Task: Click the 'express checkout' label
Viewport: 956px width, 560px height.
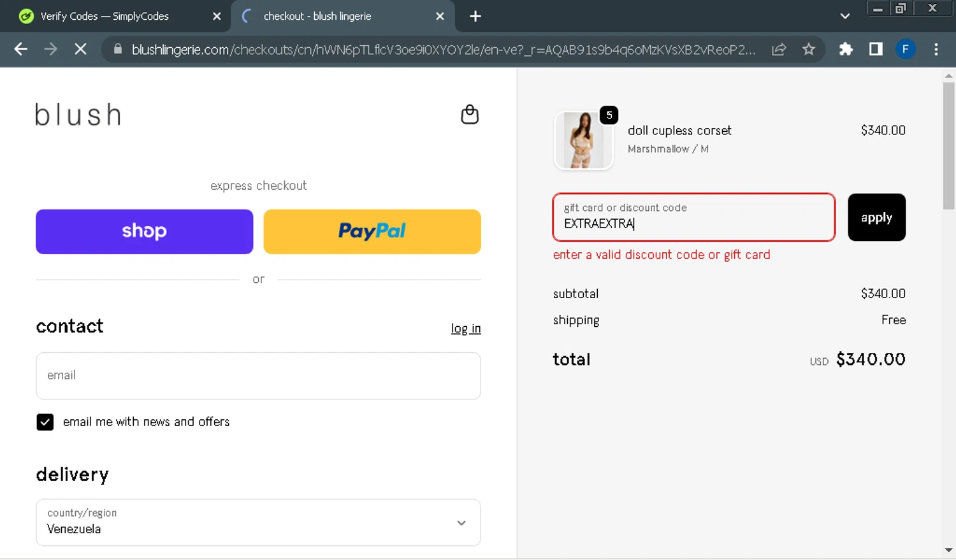Action: [x=258, y=185]
